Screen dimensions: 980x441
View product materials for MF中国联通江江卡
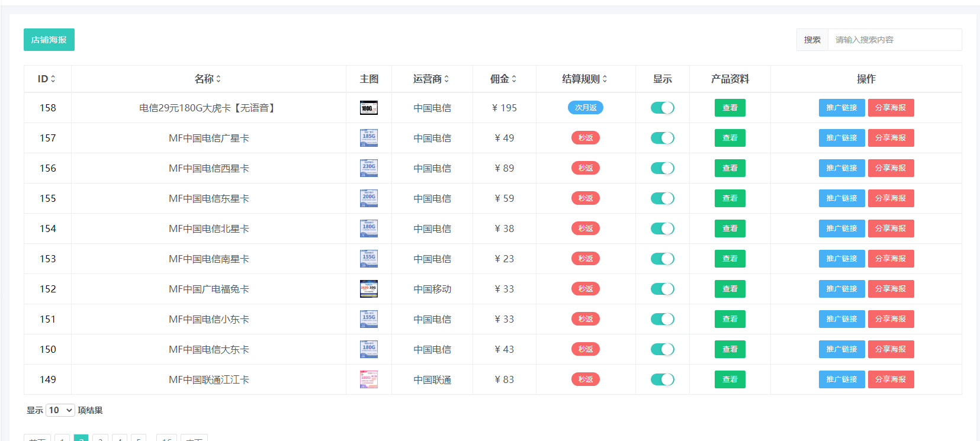point(730,379)
